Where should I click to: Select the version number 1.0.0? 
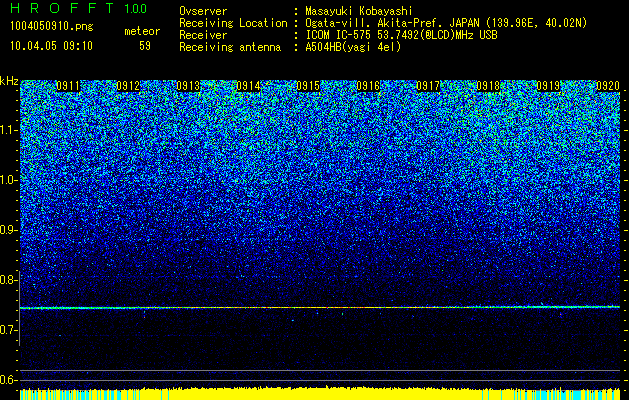tap(135, 9)
